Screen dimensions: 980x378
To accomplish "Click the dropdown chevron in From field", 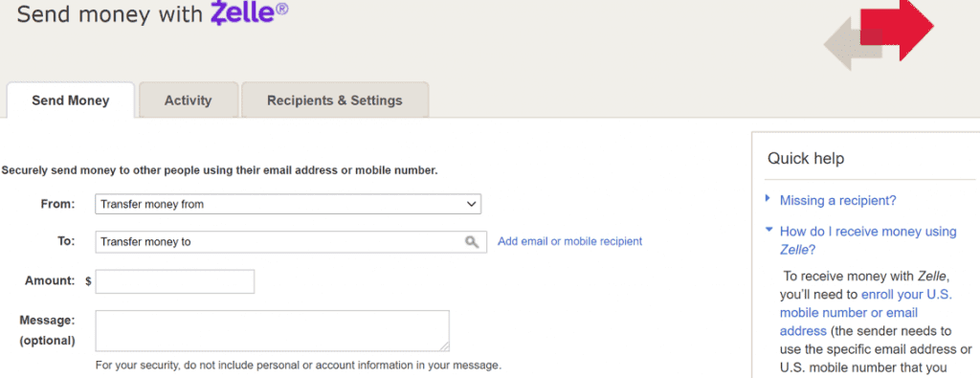I will (471, 204).
